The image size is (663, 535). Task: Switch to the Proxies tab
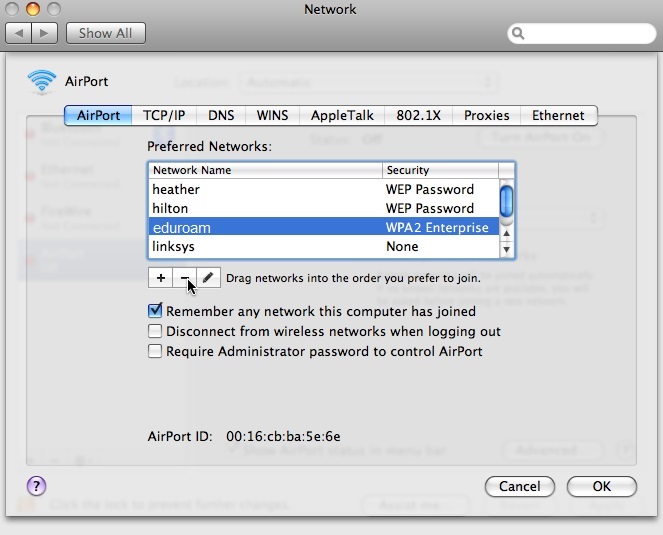[487, 115]
